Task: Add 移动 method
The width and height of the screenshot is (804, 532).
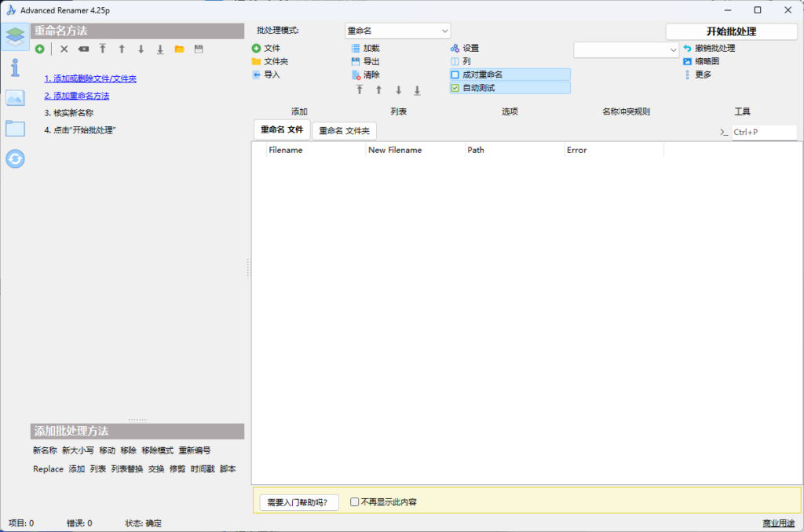Action: (107, 450)
